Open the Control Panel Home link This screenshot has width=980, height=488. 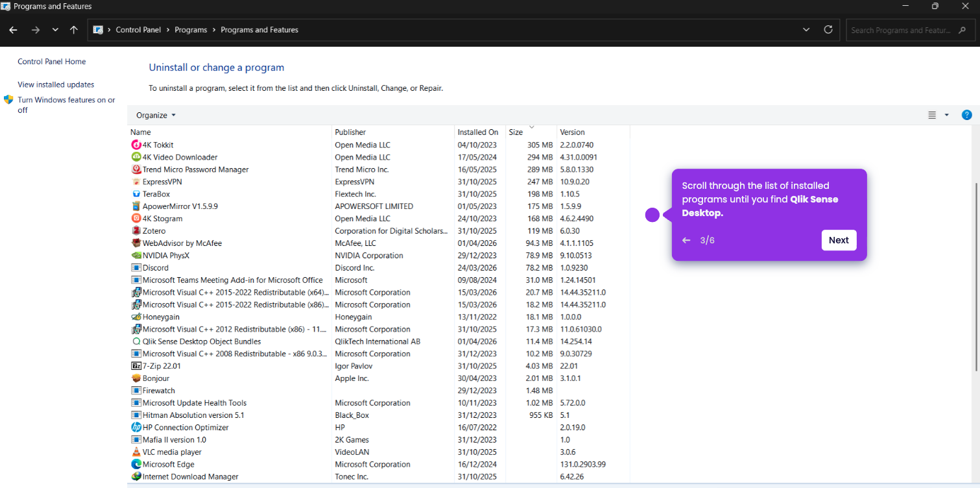(52, 62)
